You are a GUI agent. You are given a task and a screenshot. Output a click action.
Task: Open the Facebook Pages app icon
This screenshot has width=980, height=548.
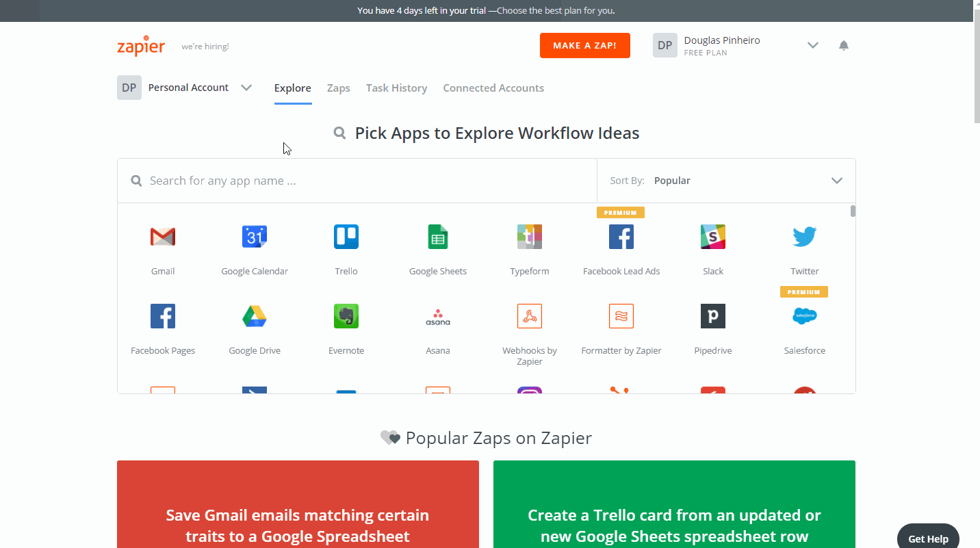click(163, 316)
